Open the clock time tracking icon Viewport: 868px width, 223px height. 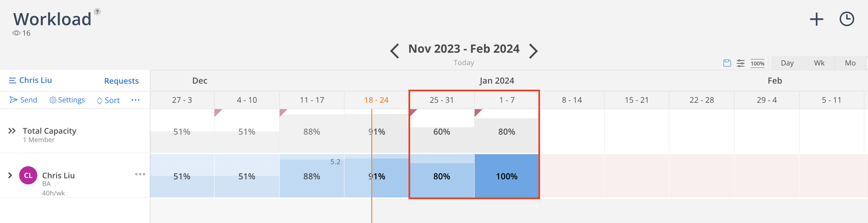tap(847, 19)
